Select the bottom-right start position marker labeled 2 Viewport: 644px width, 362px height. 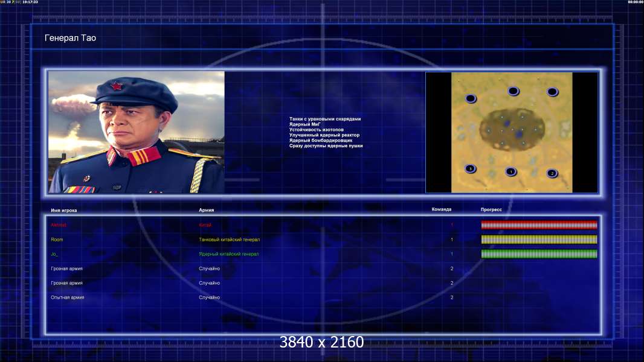[x=552, y=173]
